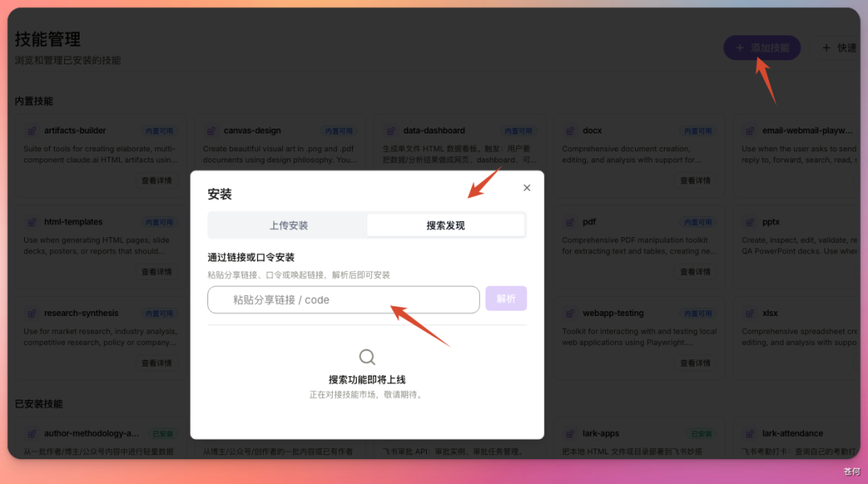
Task: Click the 快速 button at top right
Action: pyautogui.click(x=838, y=47)
